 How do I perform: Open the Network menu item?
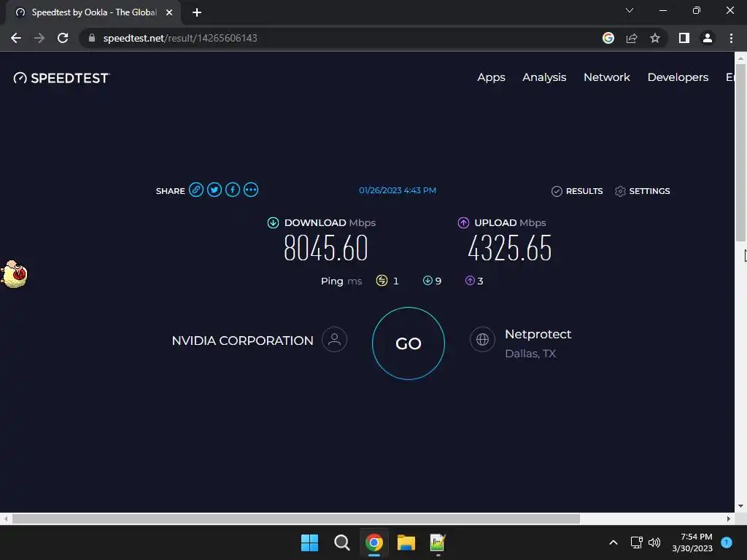pyautogui.click(x=606, y=77)
